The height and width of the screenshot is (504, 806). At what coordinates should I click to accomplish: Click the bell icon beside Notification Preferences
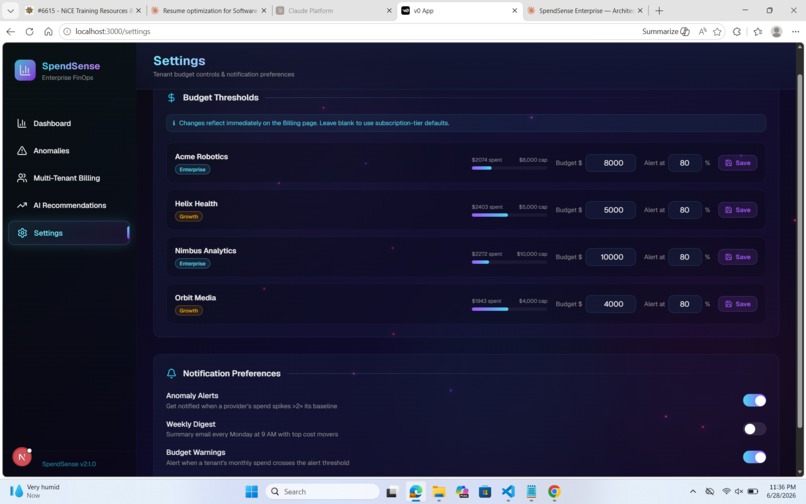click(171, 373)
